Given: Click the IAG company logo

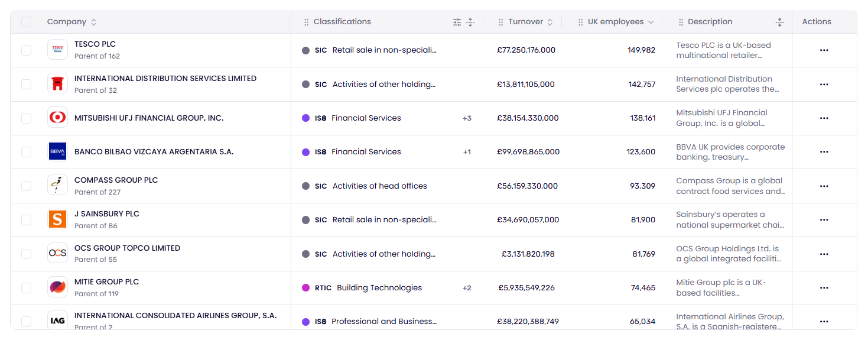Looking at the screenshot, I should point(57,321).
